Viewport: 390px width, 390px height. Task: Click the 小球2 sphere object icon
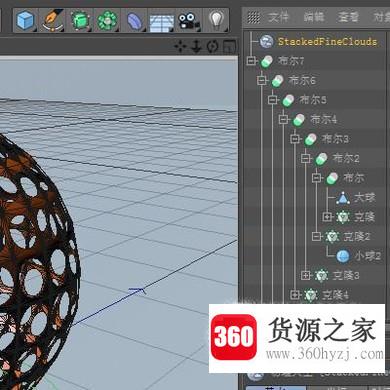tap(343, 256)
